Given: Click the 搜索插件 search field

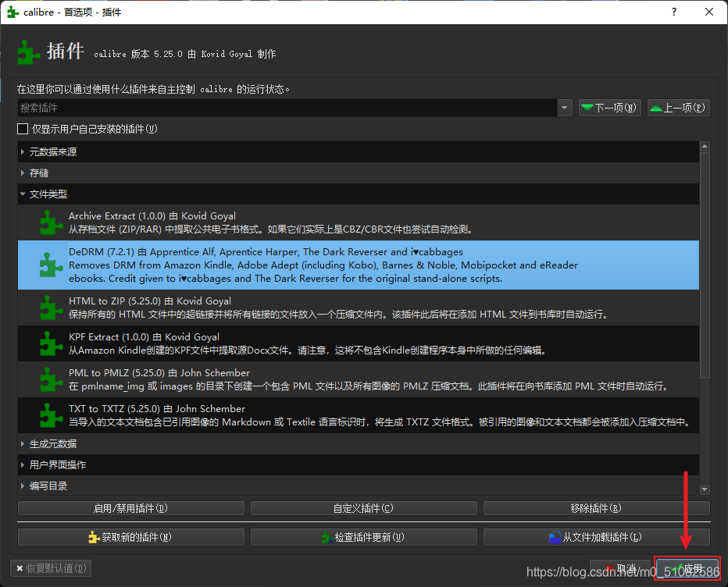Looking at the screenshot, I should 287,108.
